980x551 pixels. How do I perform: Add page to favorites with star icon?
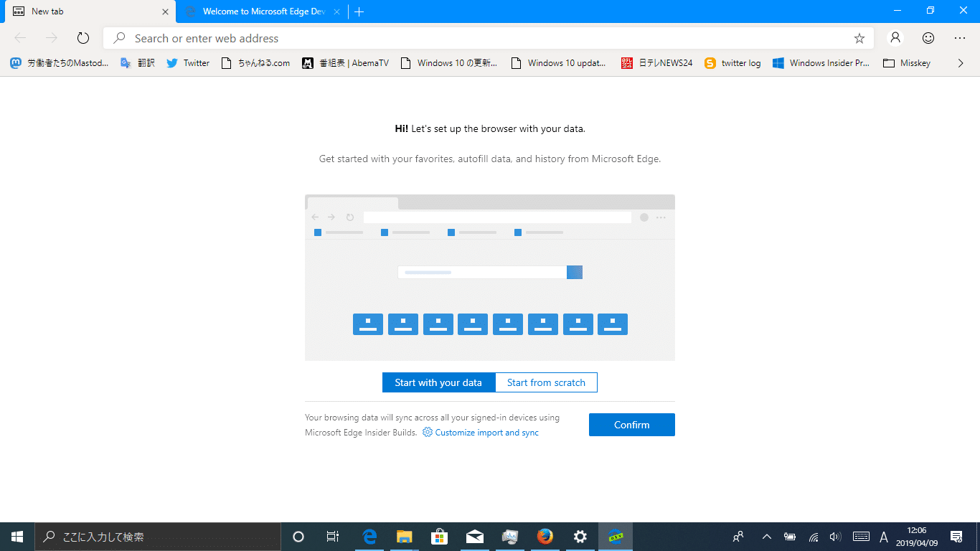859,38
